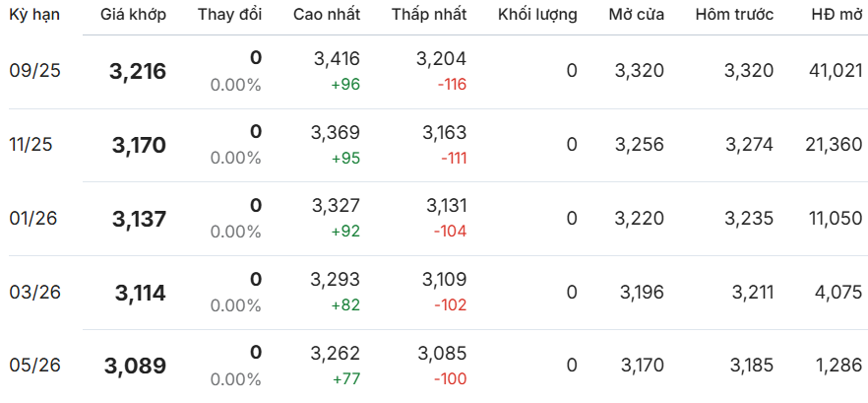Screen dimensions: 868x403
Task: Select the 03/26 contract term row
Action: tap(434, 293)
